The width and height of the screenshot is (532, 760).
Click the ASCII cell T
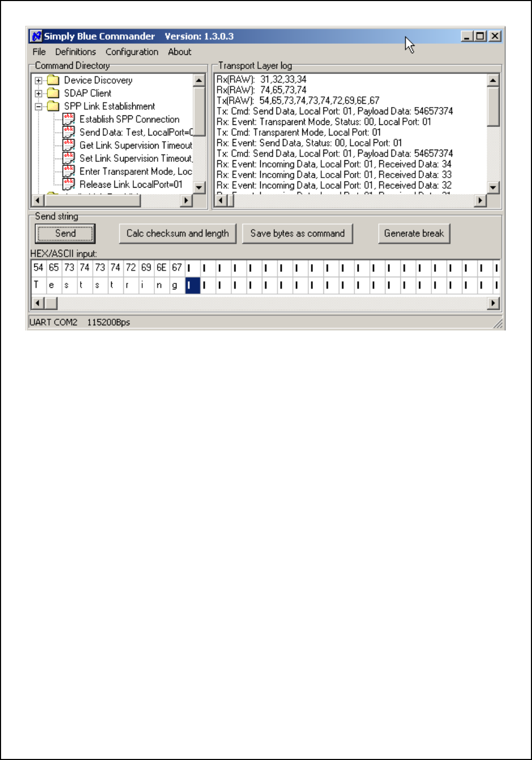tap(38, 285)
